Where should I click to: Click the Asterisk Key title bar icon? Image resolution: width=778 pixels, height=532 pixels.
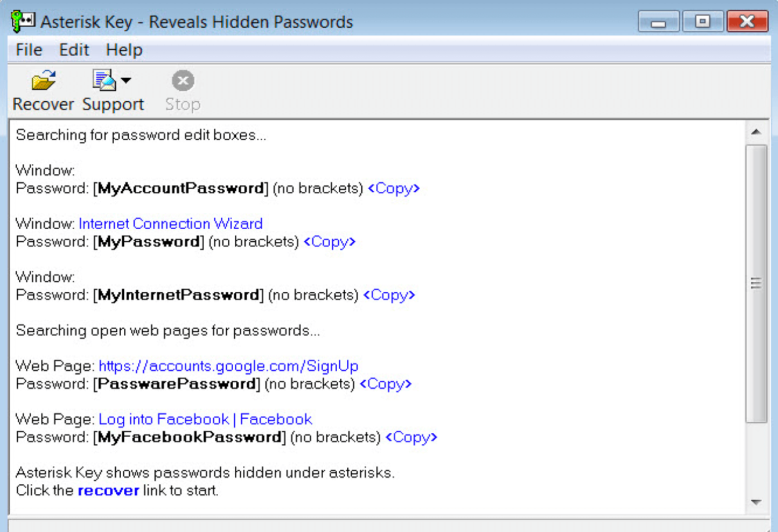[23, 21]
